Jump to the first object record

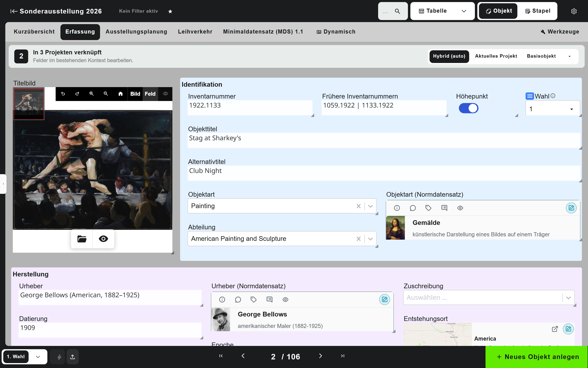coord(221,356)
